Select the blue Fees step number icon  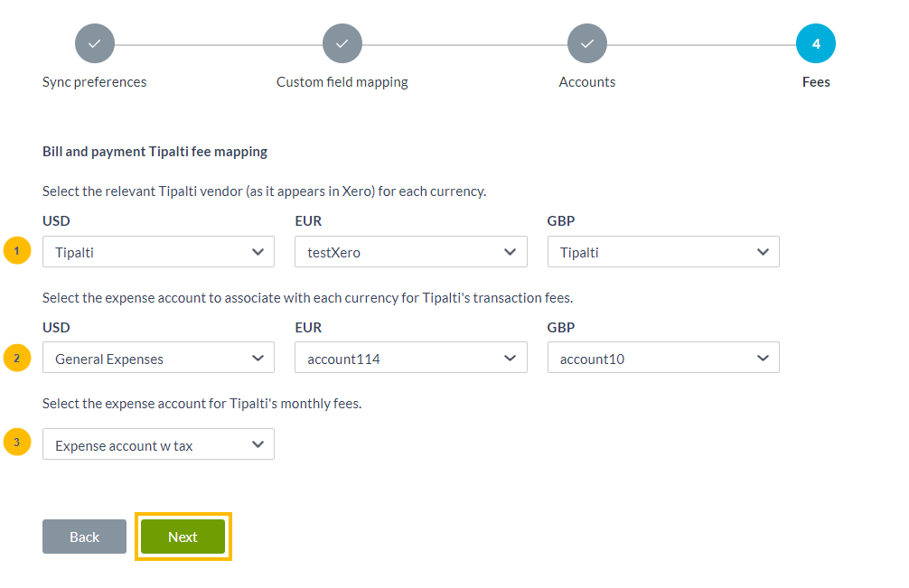815,42
